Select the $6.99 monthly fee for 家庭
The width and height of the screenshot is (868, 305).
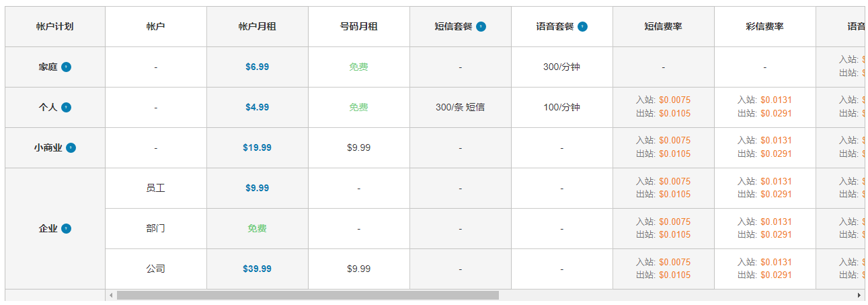257,67
